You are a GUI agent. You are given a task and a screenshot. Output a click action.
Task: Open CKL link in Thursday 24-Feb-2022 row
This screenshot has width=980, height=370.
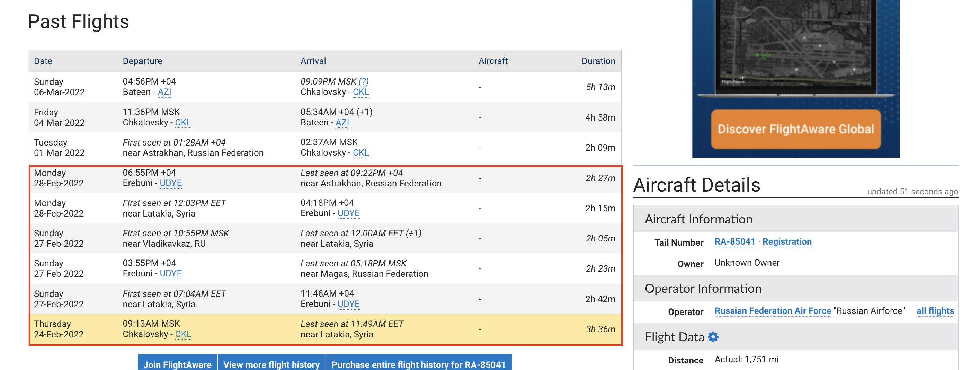click(x=183, y=334)
